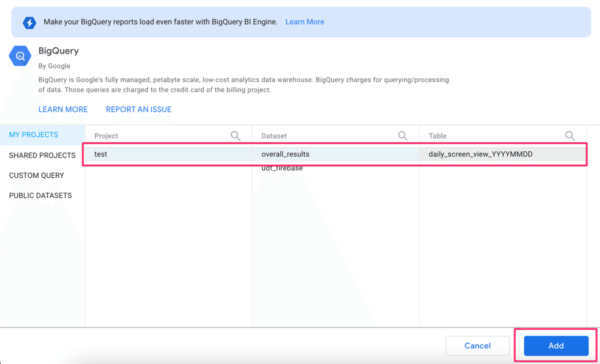Open the My Projects tab
This screenshot has height=364, width=600.
click(33, 135)
